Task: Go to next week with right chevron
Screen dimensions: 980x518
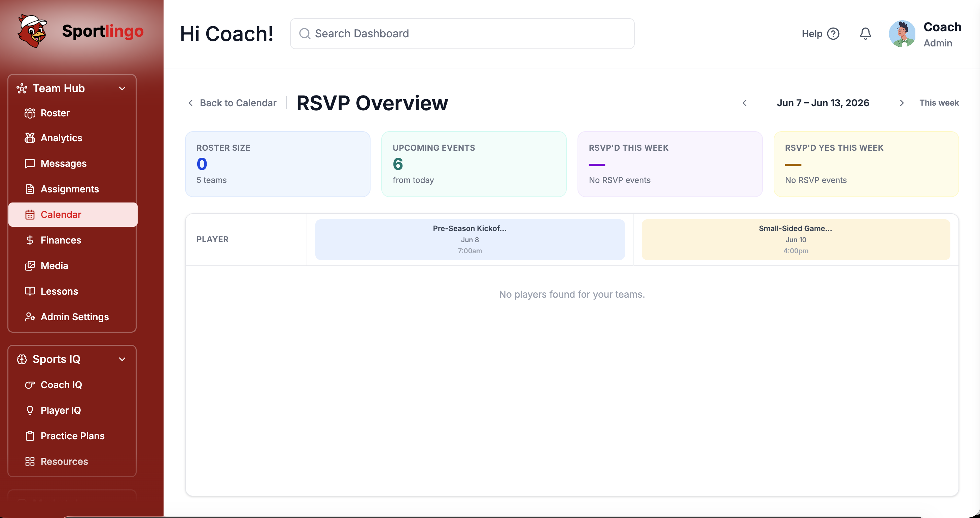Action: tap(901, 103)
